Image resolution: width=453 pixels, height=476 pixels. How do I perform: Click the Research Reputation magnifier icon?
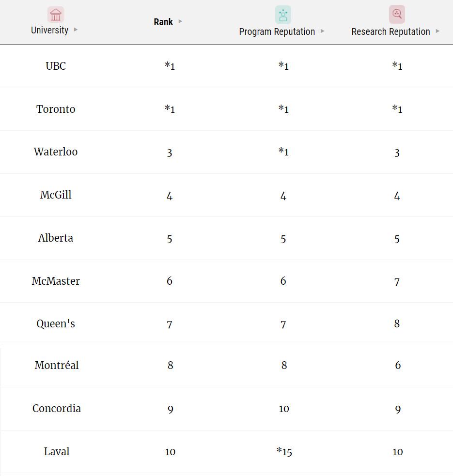[397, 15]
